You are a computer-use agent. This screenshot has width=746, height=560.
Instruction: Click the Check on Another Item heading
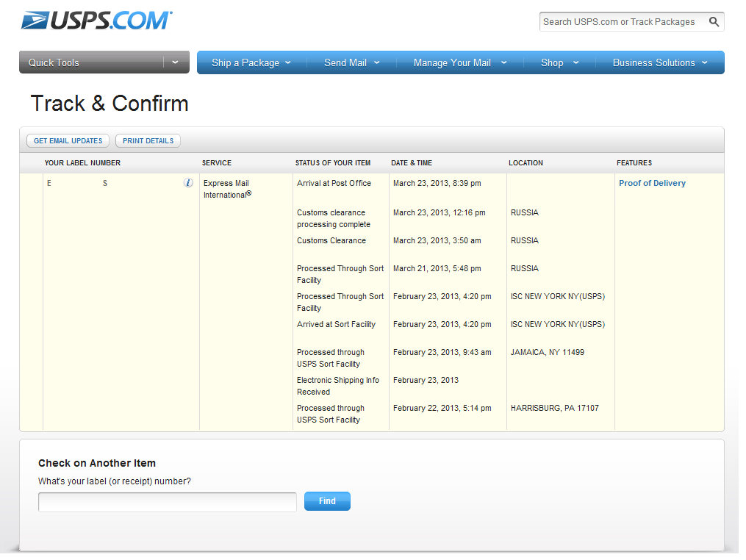point(97,463)
